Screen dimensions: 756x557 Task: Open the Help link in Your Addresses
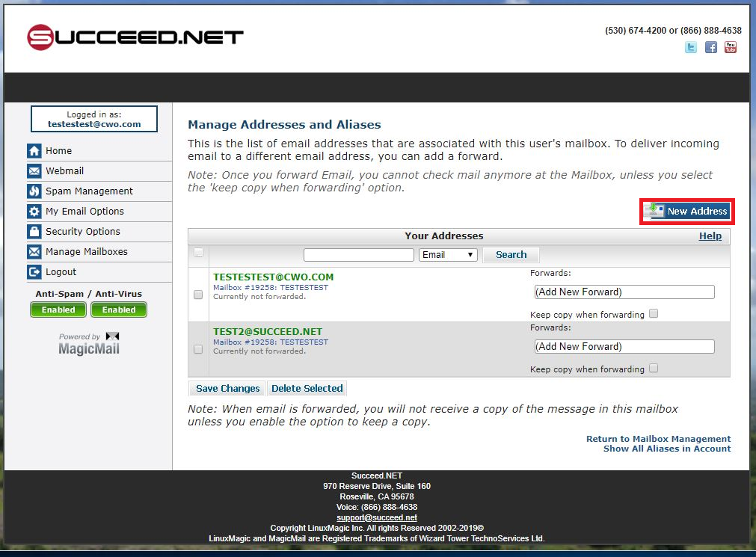click(710, 236)
